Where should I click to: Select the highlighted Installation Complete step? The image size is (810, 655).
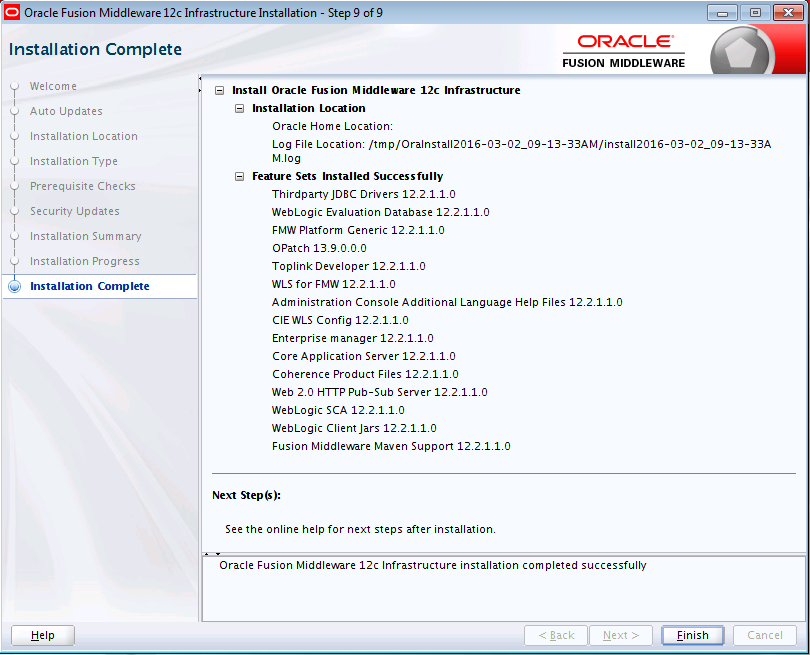pyautogui.click(x=90, y=286)
